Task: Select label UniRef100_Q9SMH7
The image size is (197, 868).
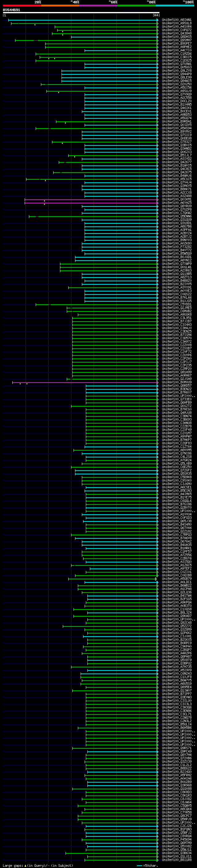Action: pos(176,40)
